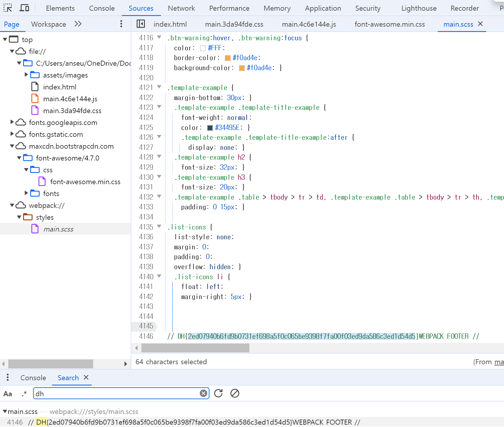The height and width of the screenshot is (427, 504).
Task: Show more navigator tabs with chevron
Action: point(78,24)
